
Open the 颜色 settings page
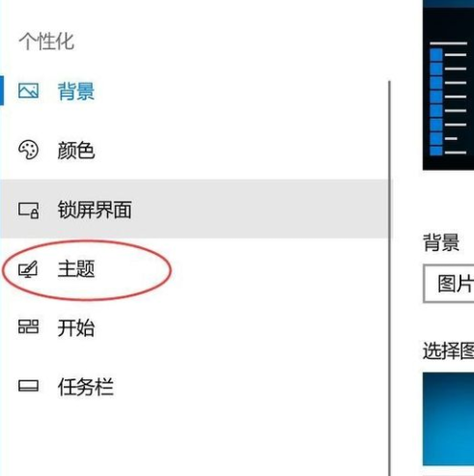tap(193, 150)
